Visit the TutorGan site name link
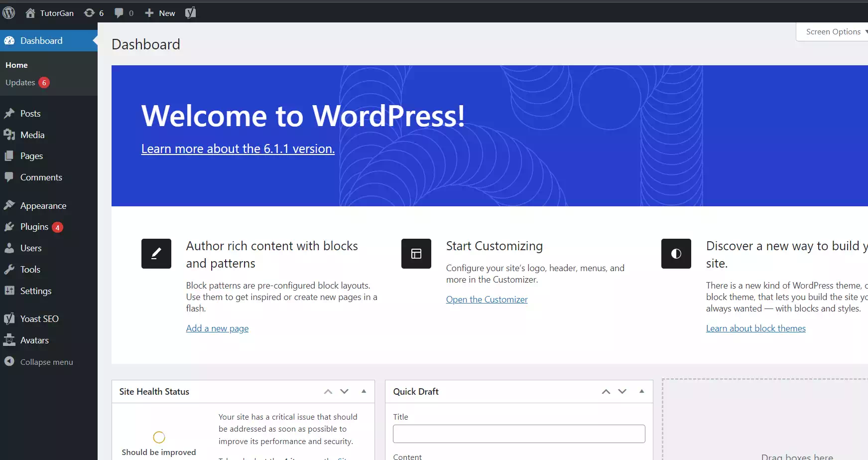 [57, 13]
